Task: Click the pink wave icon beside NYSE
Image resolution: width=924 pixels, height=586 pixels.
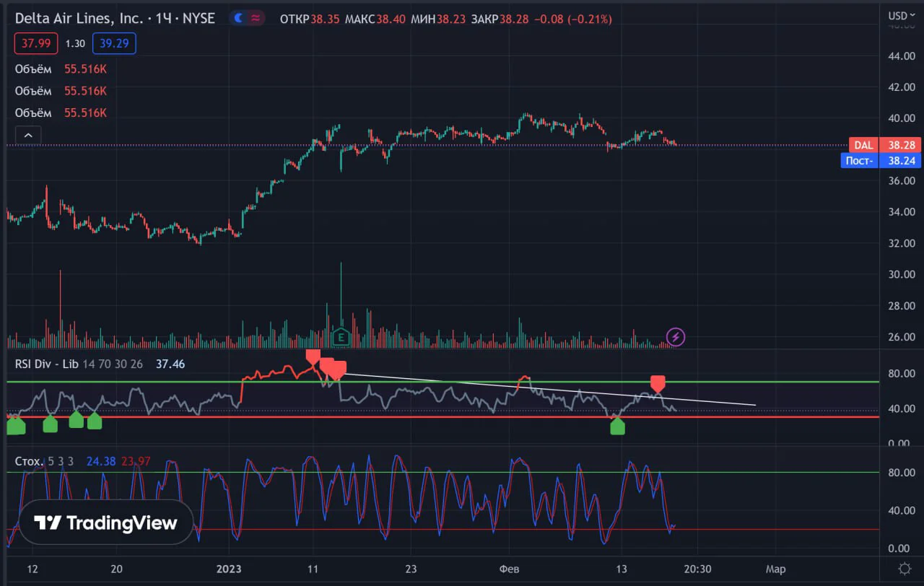Action: pos(256,19)
